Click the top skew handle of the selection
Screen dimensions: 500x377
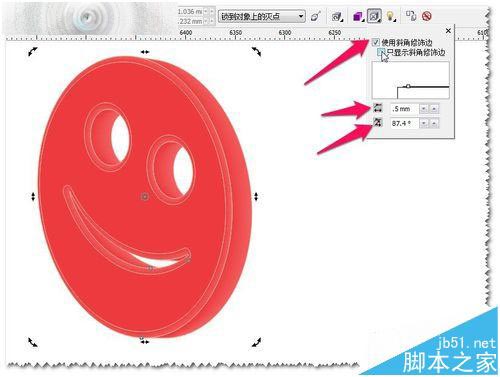pos(145,52)
